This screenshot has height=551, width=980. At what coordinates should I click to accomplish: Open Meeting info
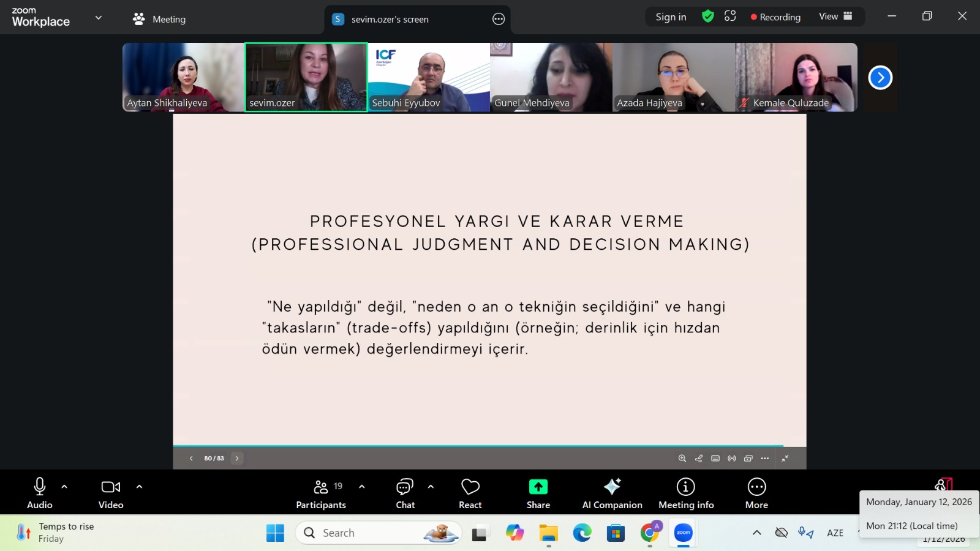point(685,493)
